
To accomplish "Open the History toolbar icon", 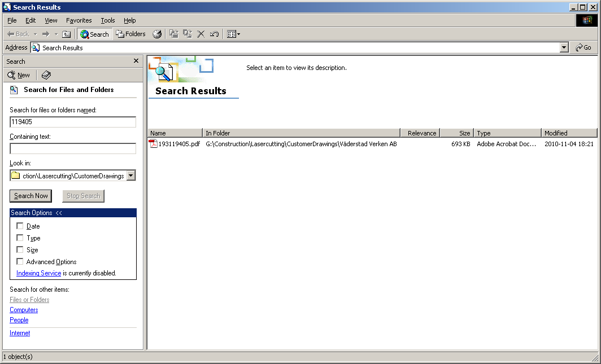I will [157, 34].
